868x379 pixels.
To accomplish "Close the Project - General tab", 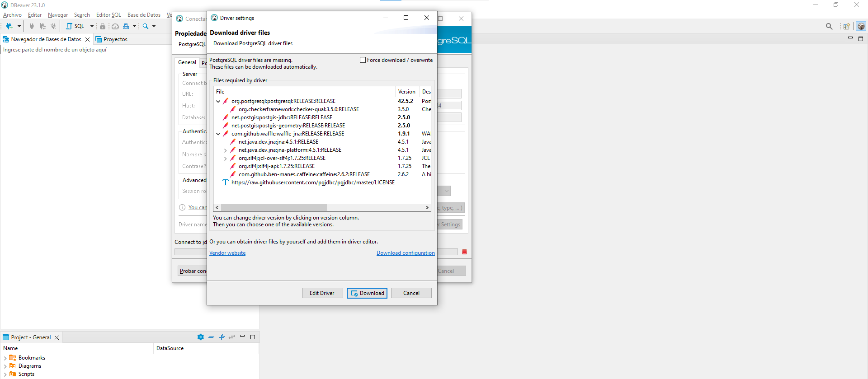I will click(57, 337).
